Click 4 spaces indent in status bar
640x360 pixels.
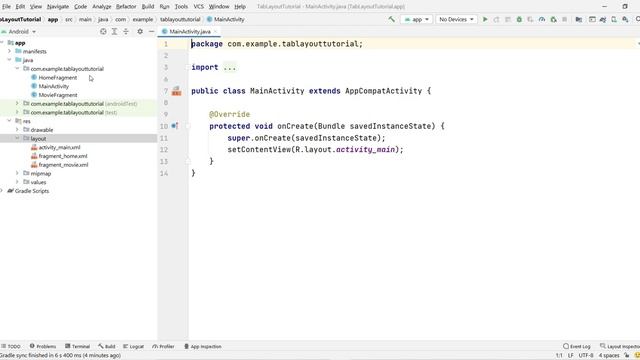tap(609, 356)
